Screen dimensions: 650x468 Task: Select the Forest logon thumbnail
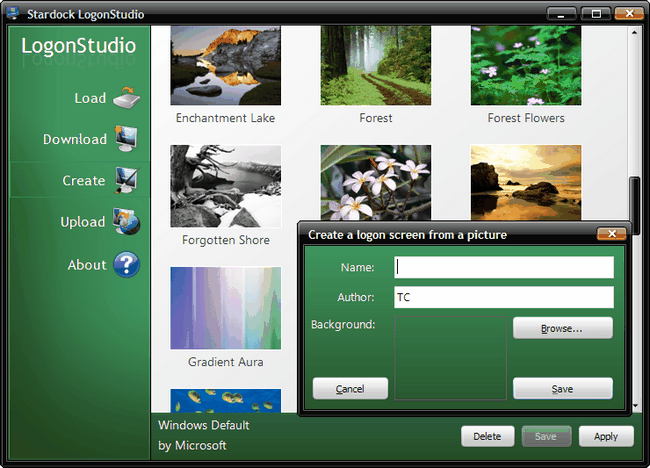[x=376, y=65]
